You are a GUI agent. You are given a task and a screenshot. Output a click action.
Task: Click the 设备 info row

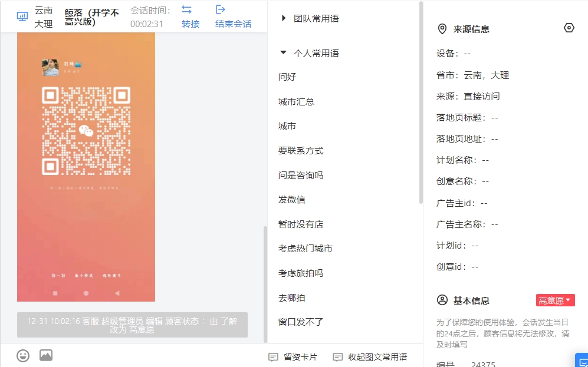[454, 54]
